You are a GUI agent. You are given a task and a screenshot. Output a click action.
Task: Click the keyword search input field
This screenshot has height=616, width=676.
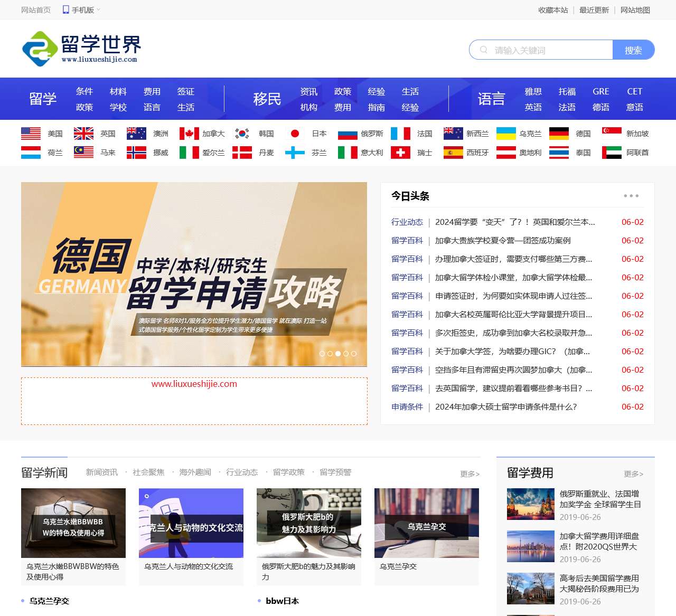(x=549, y=50)
